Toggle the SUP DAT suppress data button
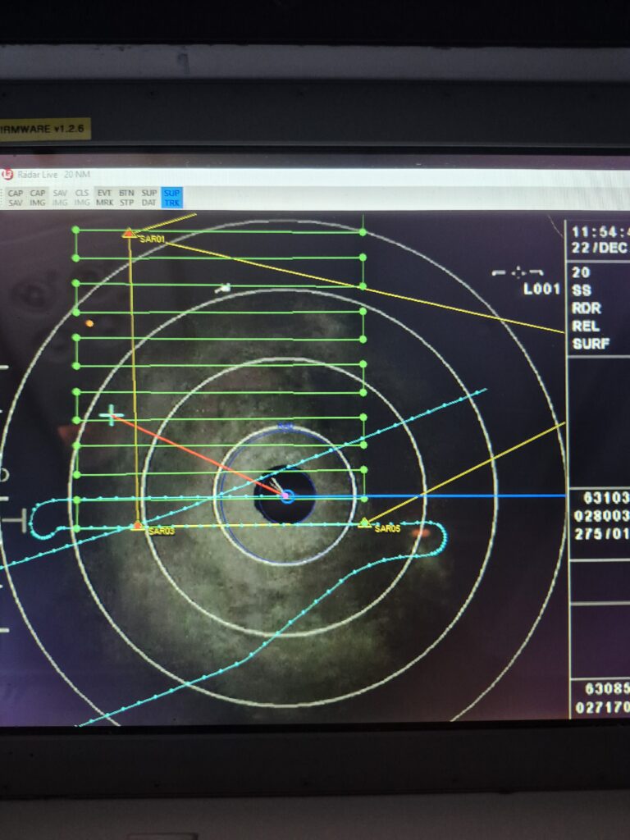Screen dimensions: 630x840 click(x=148, y=198)
